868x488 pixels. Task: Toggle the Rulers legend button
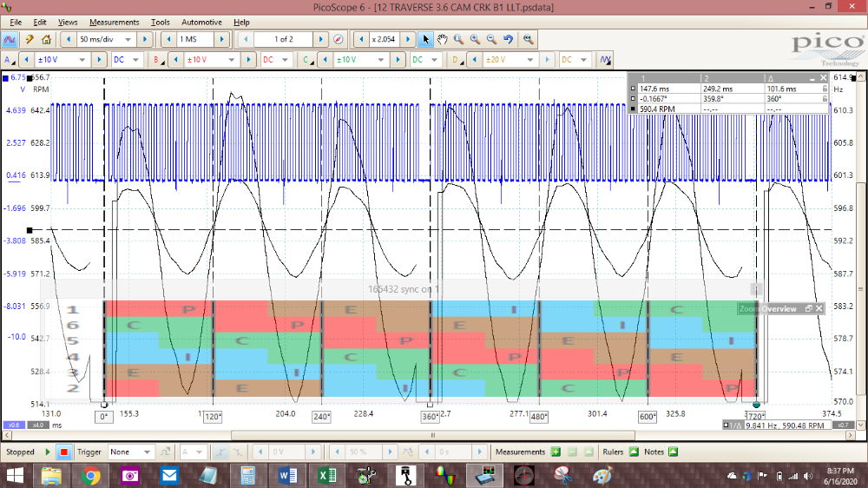[x=634, y=452]
